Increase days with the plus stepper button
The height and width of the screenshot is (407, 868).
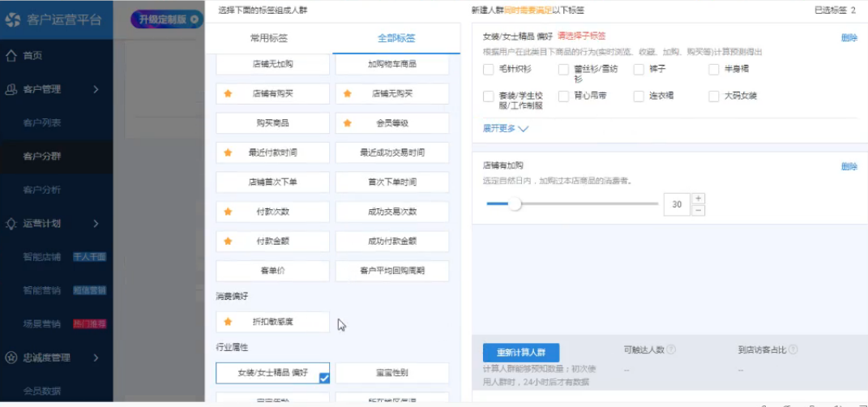point(699,199)
